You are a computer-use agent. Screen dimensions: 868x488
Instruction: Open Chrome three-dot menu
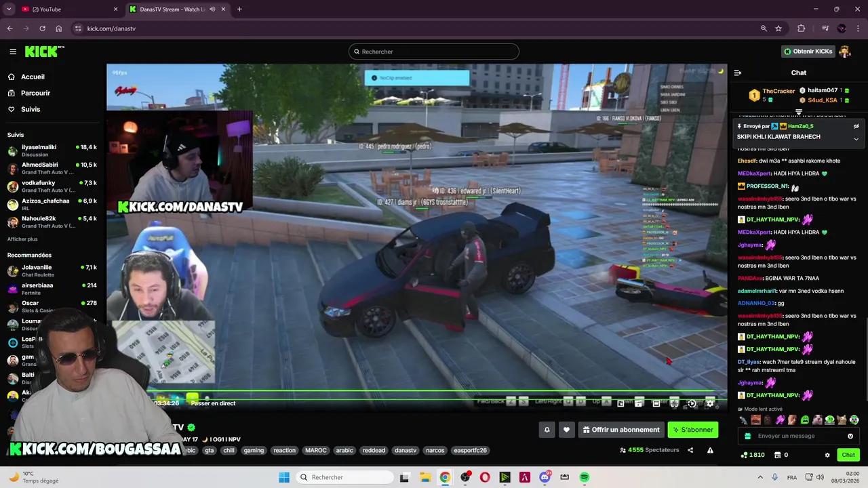859,28
